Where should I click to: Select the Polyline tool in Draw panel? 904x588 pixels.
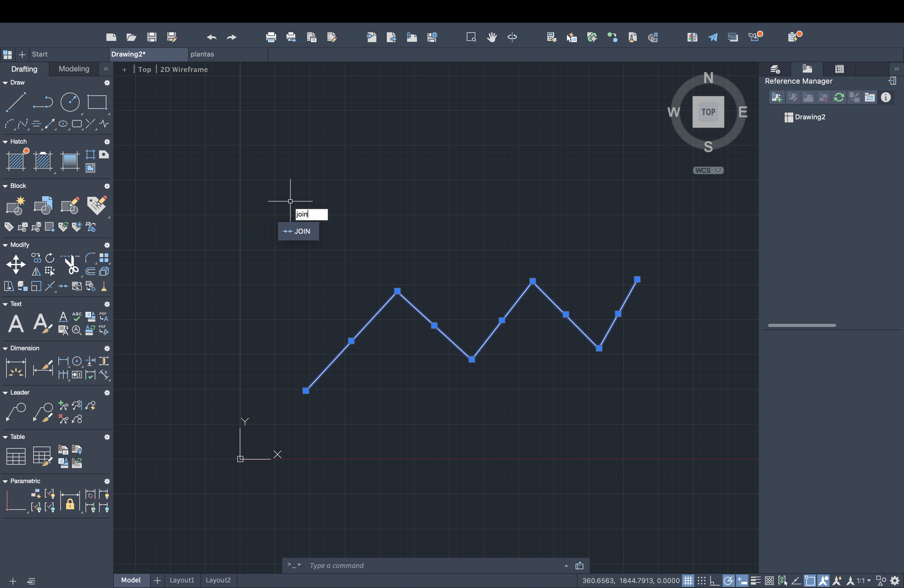click(x=43, y=102)
